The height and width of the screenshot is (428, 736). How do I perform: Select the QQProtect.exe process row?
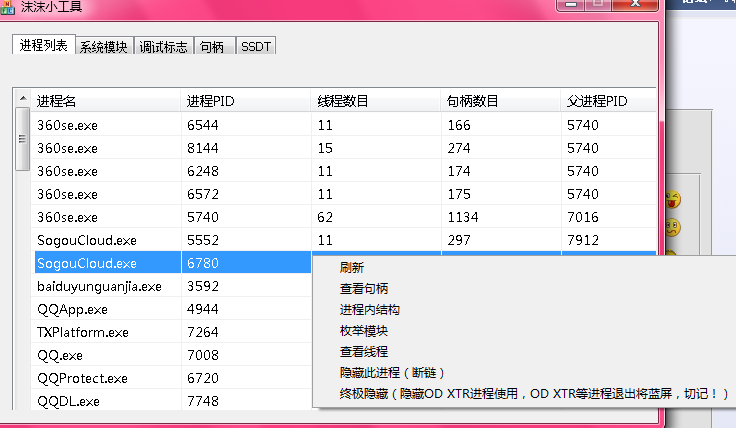172,378
